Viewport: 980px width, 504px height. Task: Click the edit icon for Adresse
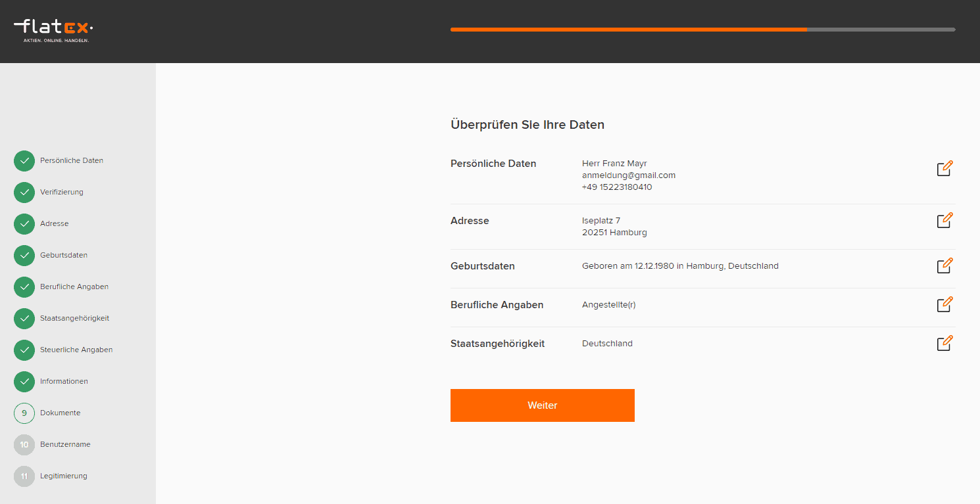[944, 220]
